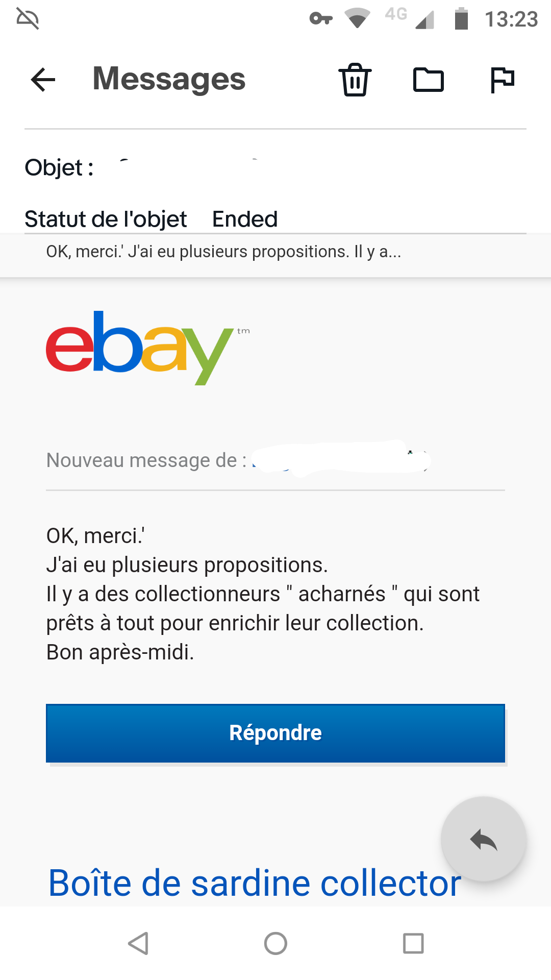Delete this message with trash icon
The image size is (551, 980).
click(x=355, y=80)
